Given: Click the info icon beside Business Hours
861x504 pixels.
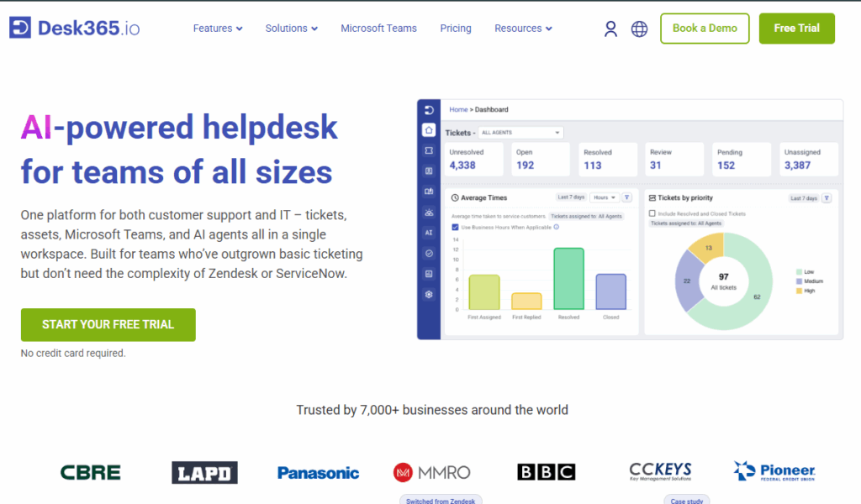Looking at the screenshot, I should tap(557, 227).
